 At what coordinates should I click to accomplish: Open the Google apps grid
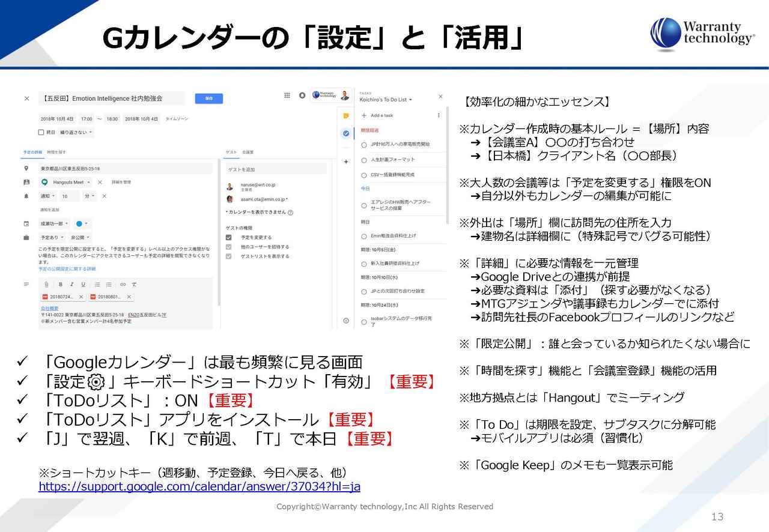287,95
